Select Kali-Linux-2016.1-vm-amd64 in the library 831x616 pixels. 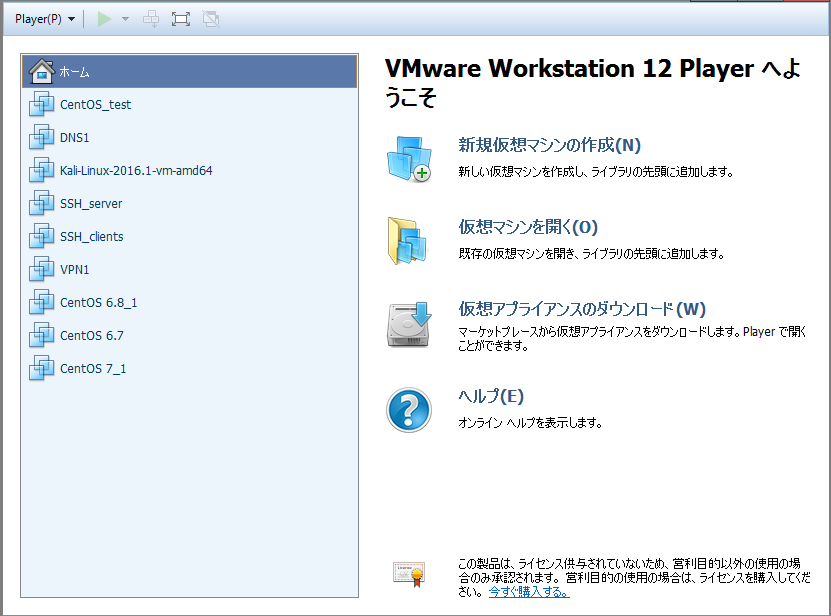click(190, 170)
